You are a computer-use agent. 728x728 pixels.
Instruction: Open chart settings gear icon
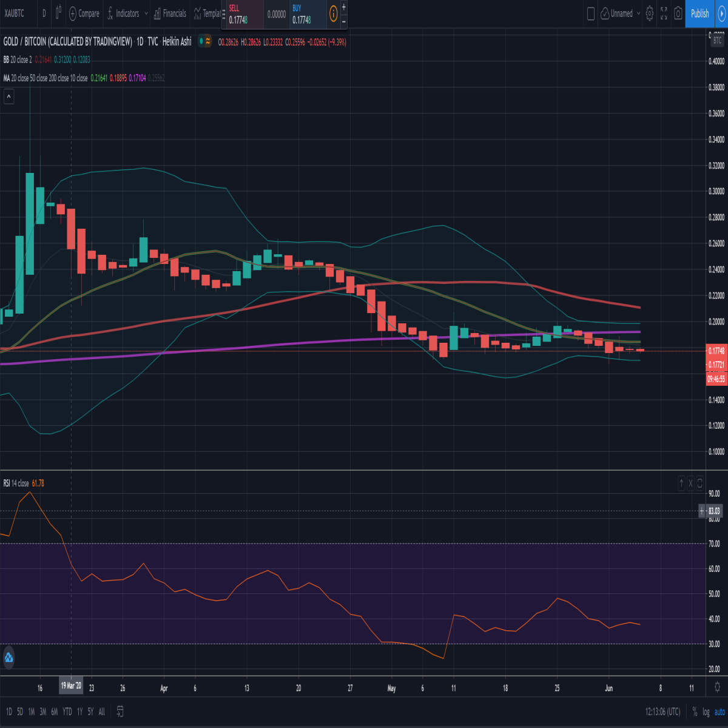tap(650, 13)
